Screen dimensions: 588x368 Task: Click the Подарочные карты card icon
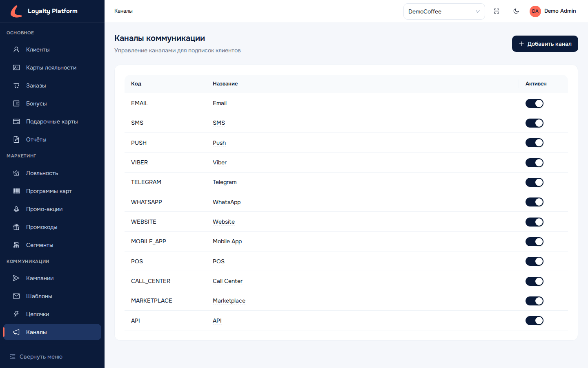point(16,121)
